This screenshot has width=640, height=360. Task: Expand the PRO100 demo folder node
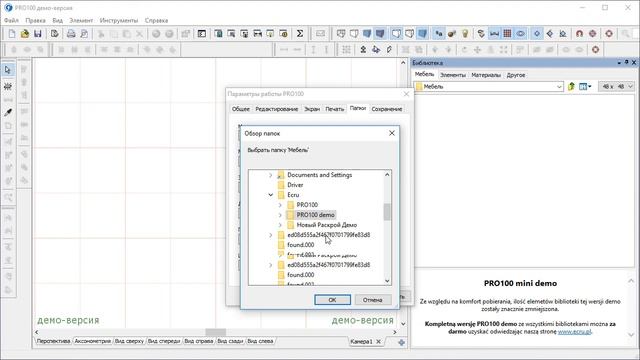click(x=280, y=215)
